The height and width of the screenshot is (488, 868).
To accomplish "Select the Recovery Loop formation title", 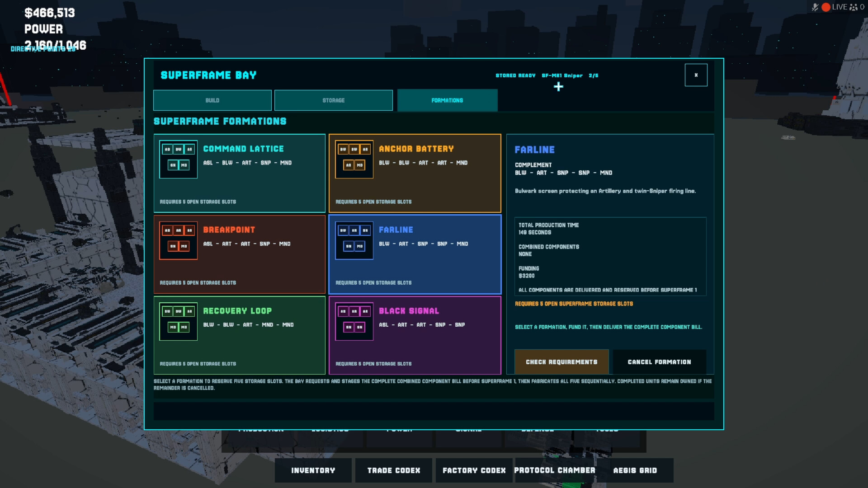I will click(x=237, y=311).
